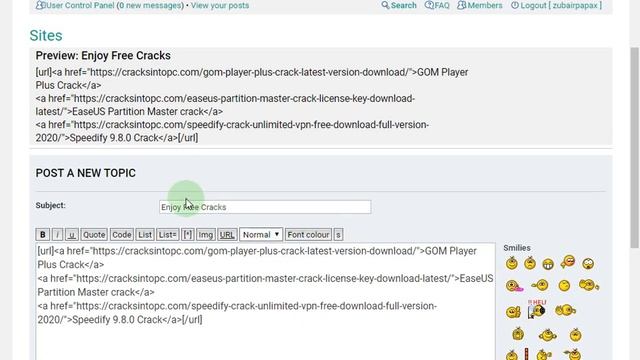
Task: Open the Normal font size dropdown
Action: coord(261,235)
